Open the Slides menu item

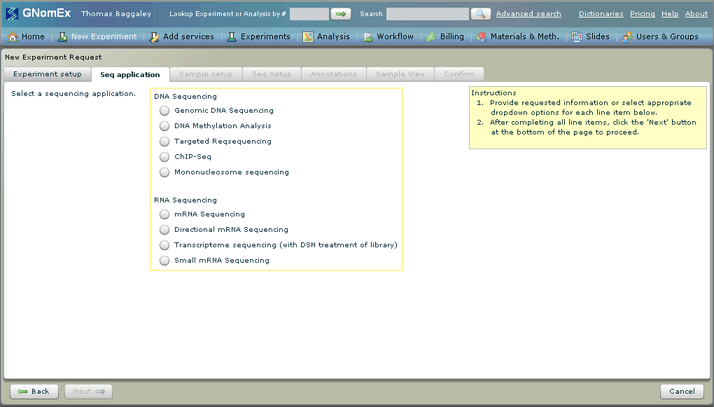(591, 37)
